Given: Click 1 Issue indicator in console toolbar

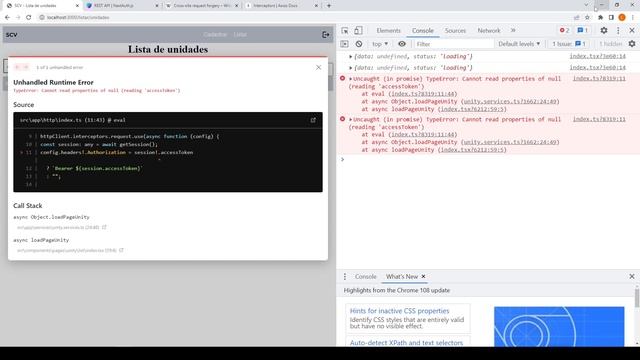Looking at the screenshot, I should (569, 44).
